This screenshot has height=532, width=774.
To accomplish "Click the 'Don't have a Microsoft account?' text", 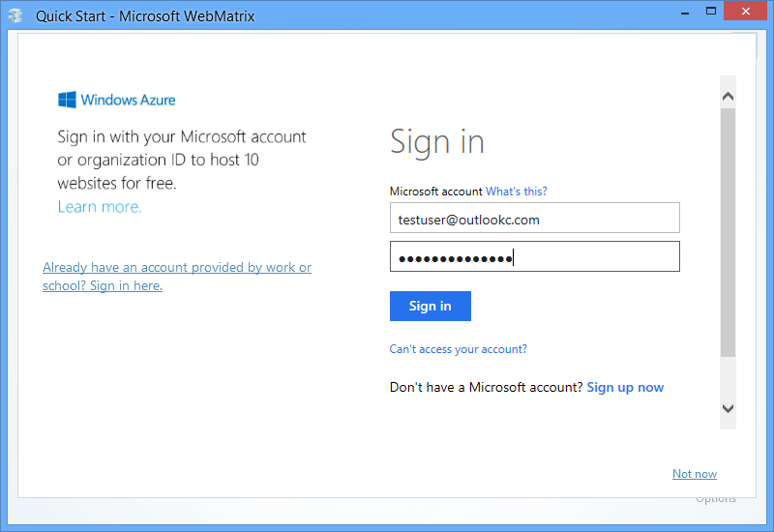I will (x=487, y=388).
